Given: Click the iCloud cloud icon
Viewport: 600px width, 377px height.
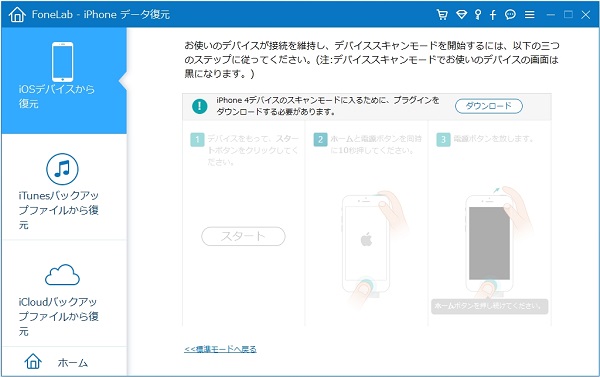Looking at the screenshot, I should [62, 274].
